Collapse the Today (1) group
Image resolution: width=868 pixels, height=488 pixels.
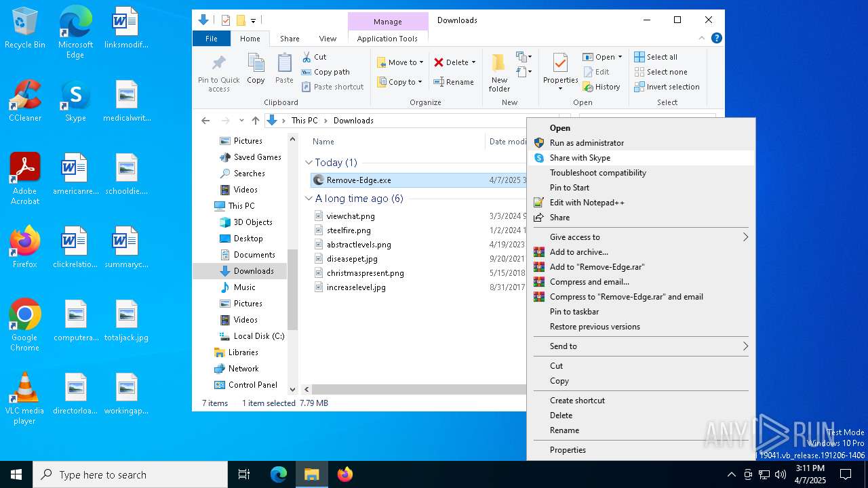click(309, 163)
